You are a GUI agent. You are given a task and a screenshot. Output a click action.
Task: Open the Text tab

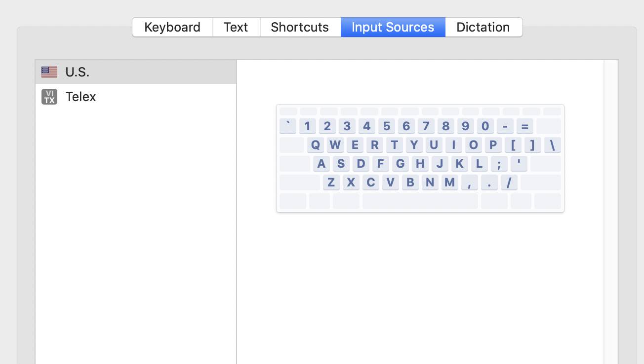tap(236, 27)
